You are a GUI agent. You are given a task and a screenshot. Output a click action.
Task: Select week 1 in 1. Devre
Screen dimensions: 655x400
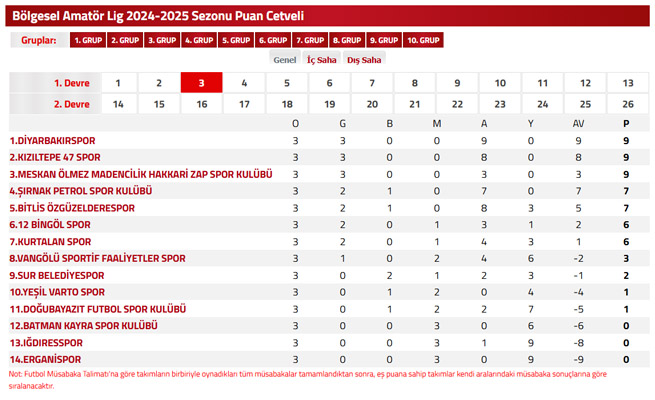click(x=119, y=83)
